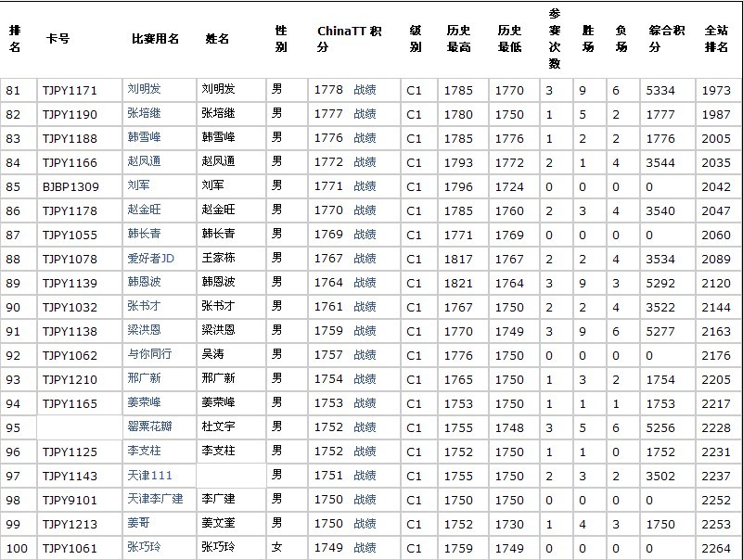View 战绩 record for rank 98 row
Viewport: 743px width, 560px height.
coord(365,500)
